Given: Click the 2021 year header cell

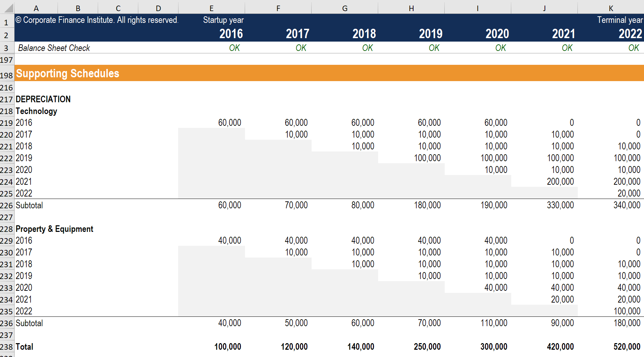Looking at the screenshot, I should pos(563,34).
